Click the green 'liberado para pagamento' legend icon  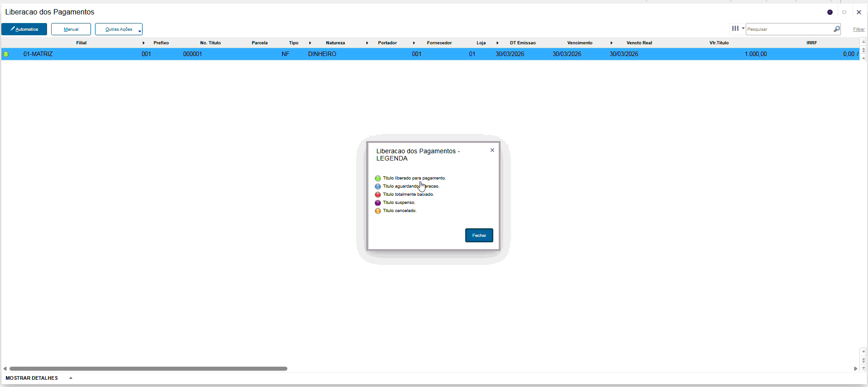(x=378, y=178)
